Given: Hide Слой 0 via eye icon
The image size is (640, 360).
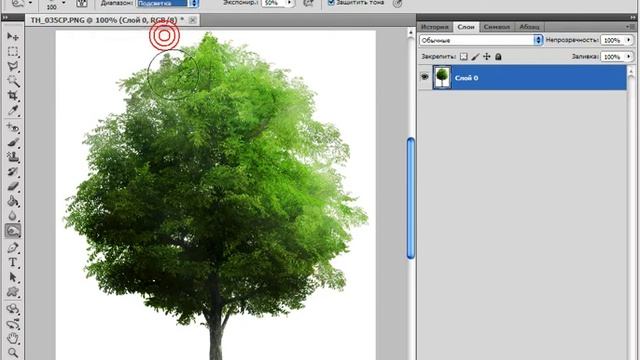Looking at the screenshot, I should [424, 77].
